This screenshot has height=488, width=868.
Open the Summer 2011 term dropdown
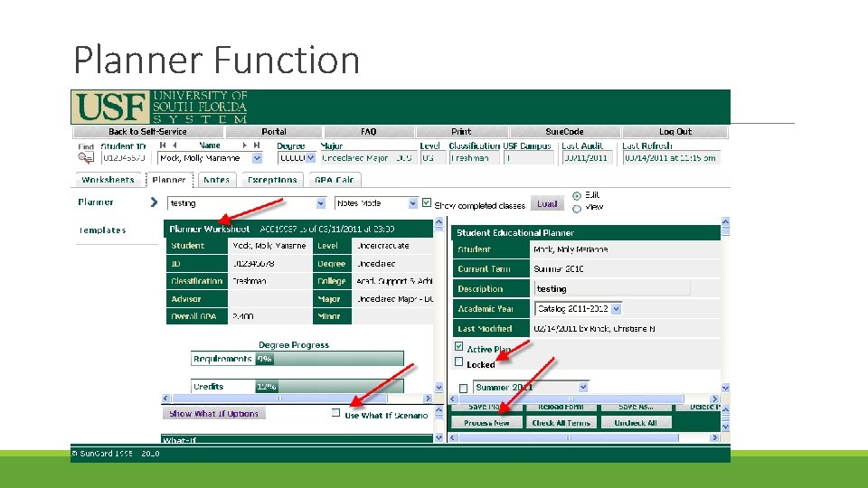(x=583, y=388)
